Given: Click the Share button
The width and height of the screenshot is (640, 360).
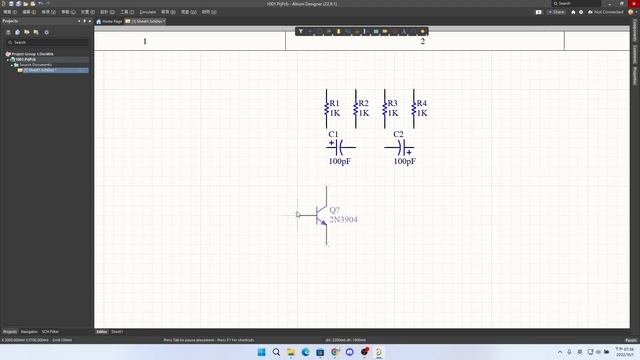Looking at the screenshot, I should (556, 12).
